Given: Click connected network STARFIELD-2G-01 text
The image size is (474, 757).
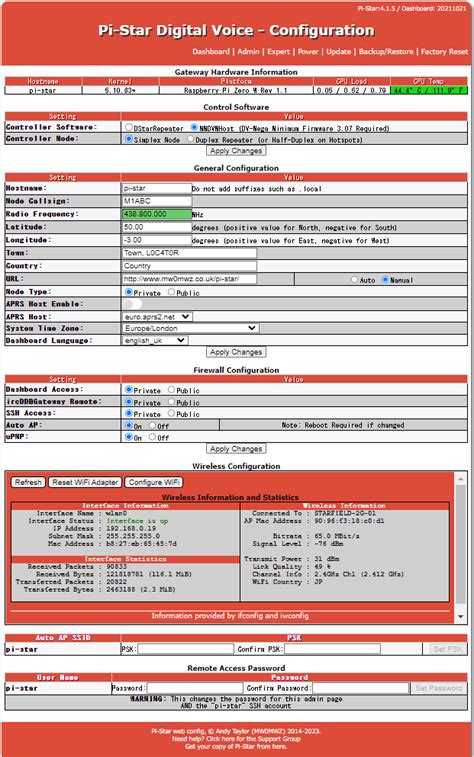Looking at the screenshot, I should click(345, 513).
